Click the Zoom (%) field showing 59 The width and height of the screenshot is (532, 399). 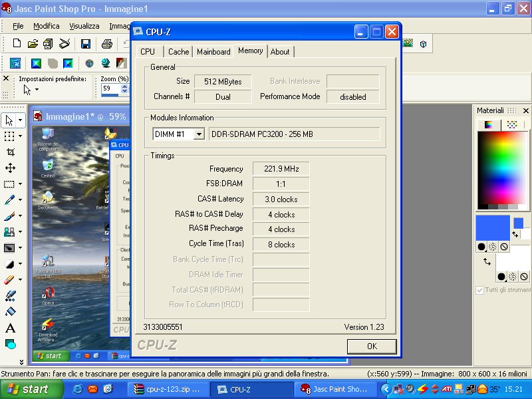tap(110, 88)
